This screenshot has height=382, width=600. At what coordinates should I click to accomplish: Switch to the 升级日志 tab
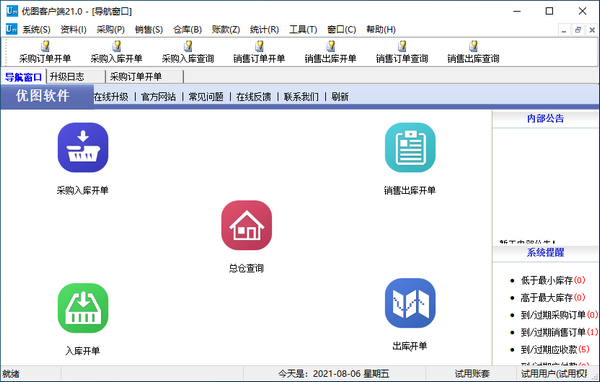(x=76, y=77)
